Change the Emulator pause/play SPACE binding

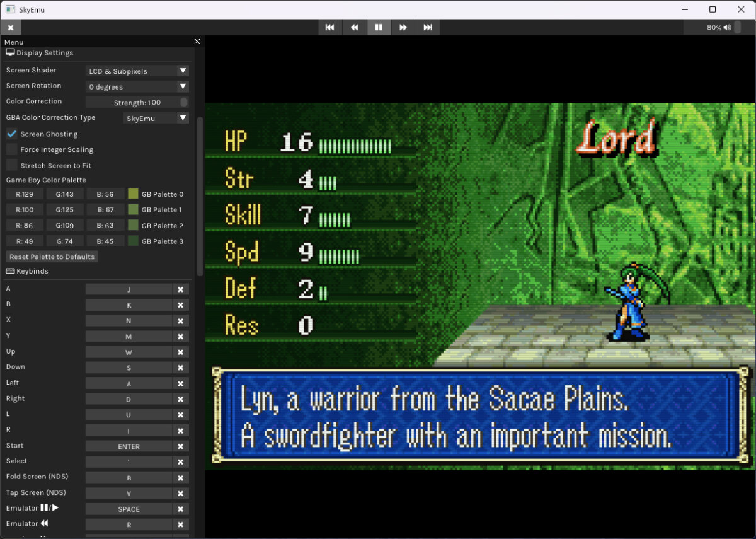click(129, 509)
